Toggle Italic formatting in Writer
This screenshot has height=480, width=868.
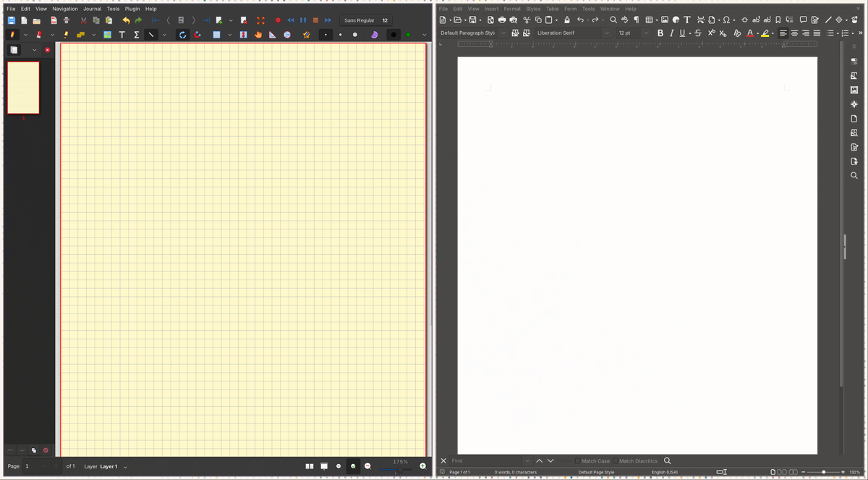coord(672,33)
